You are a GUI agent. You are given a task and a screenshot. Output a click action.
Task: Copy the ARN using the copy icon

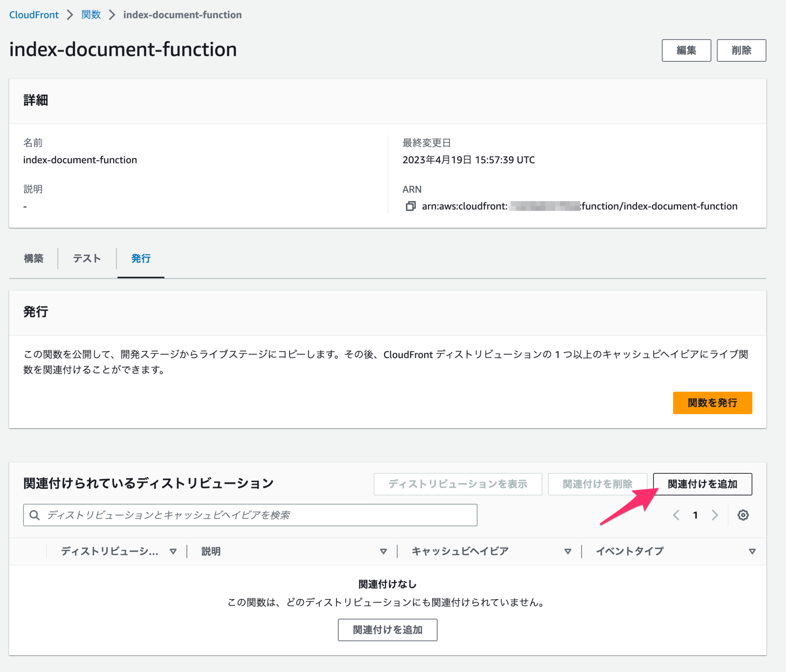tap(411, 206)
